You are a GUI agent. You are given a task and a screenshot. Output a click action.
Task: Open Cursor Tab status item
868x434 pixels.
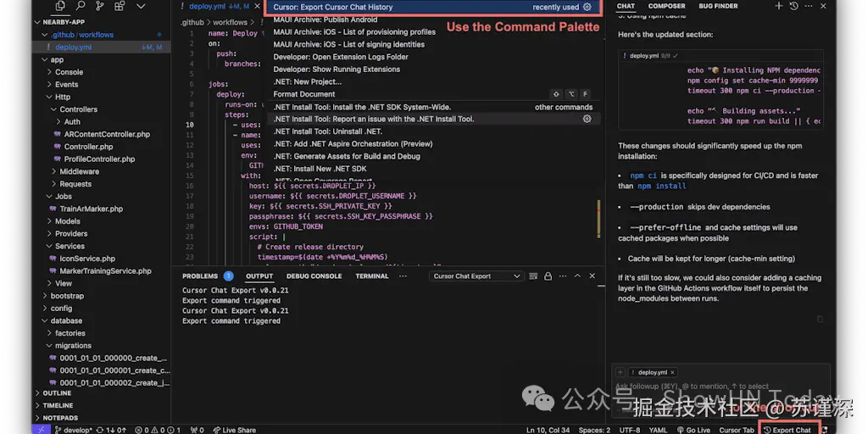click(737, 430)
